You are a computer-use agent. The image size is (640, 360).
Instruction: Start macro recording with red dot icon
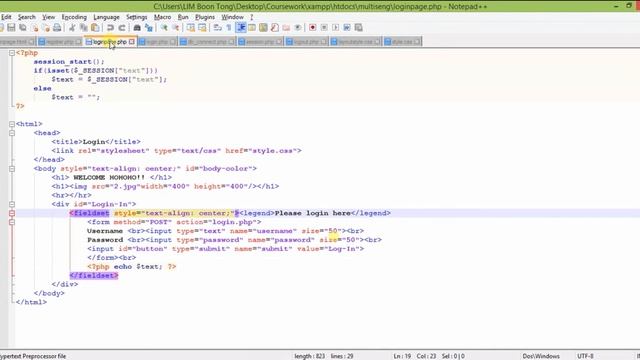[x=313, y=28]
